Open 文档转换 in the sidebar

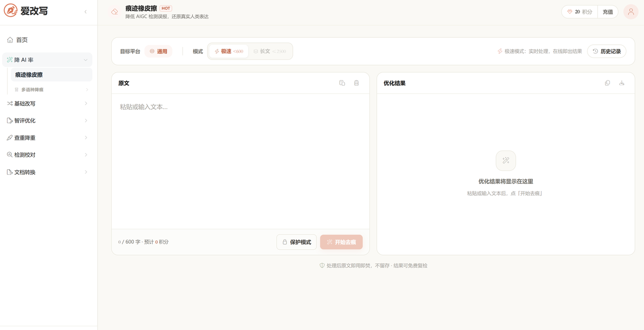pyautogui.click(x=47, y=172)
